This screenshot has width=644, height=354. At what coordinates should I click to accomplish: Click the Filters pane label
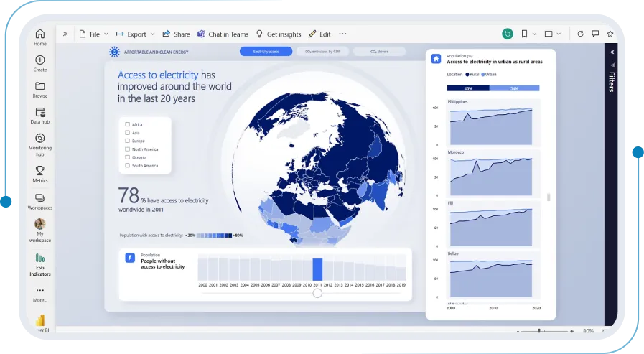(x=612, y=82)
